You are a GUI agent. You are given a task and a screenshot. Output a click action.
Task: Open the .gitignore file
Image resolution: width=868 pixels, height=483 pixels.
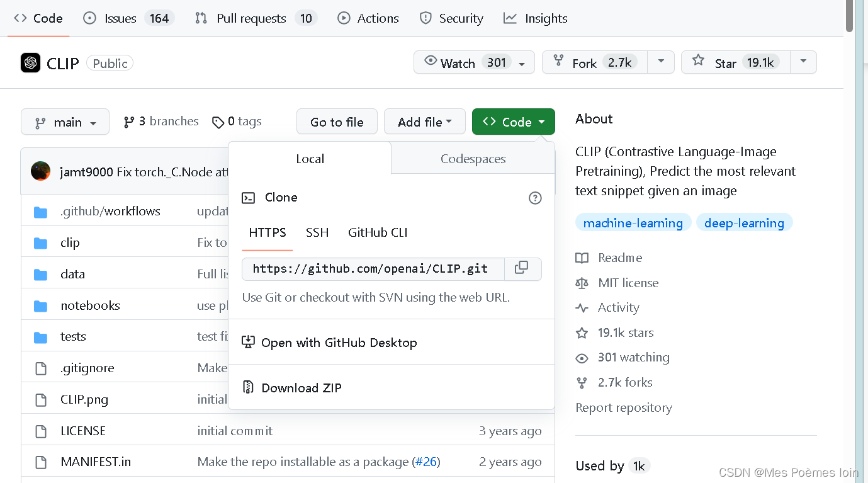click(x=87, y=368)
